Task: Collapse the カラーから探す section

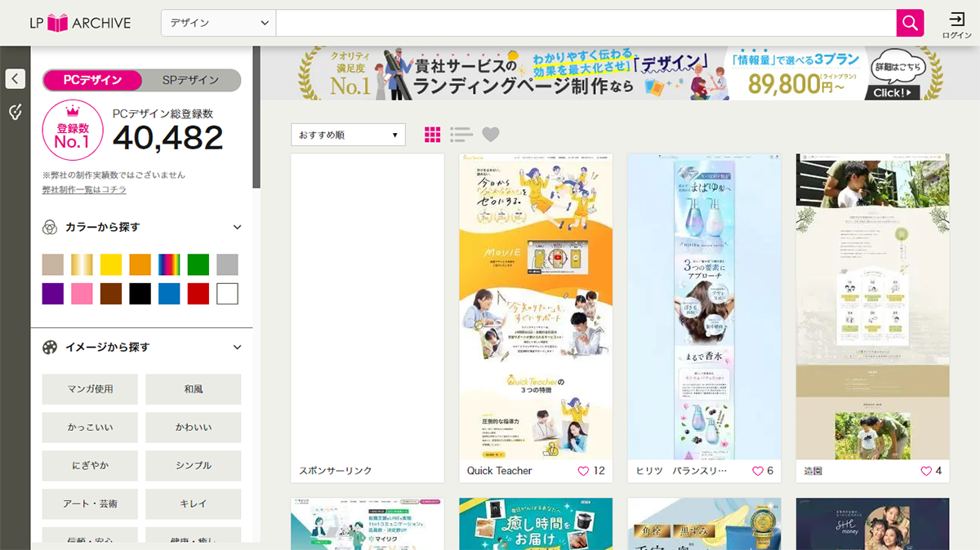Action: [237, 228]
